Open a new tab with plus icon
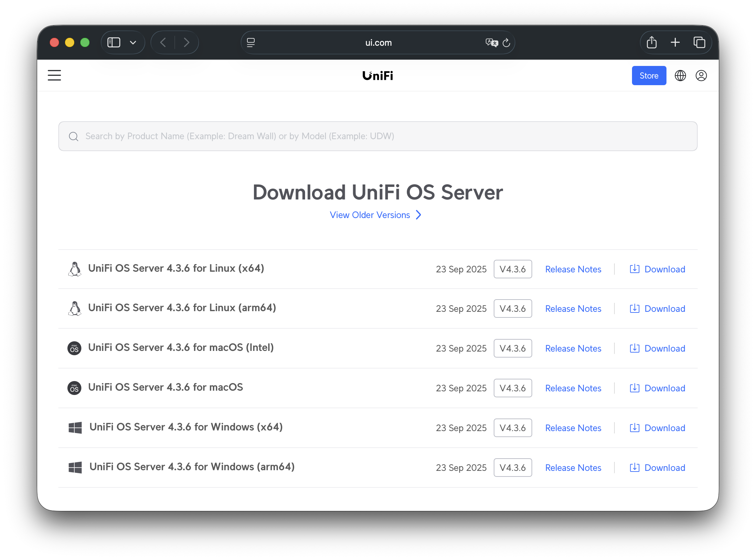The height and width of the screenshot is (560, 756). pos(675,42)
